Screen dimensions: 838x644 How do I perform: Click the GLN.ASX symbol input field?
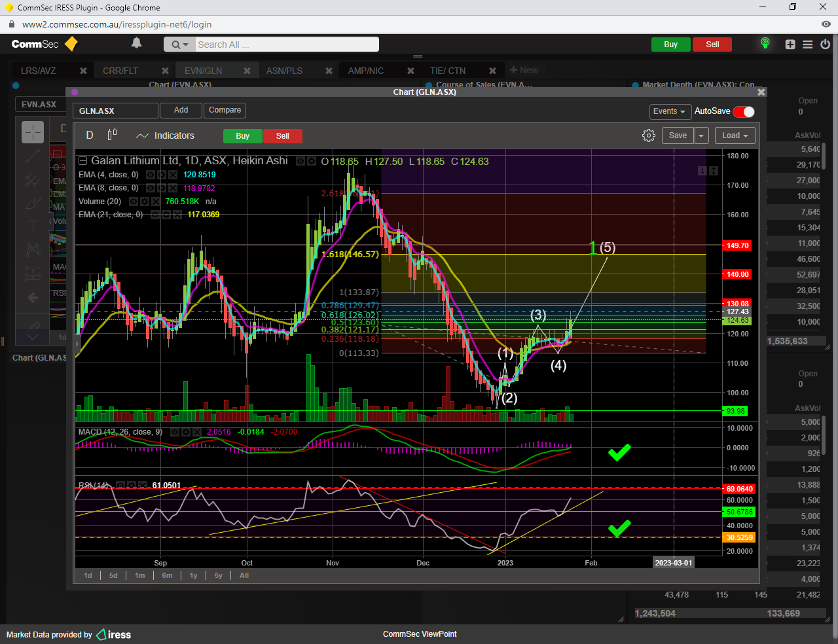[x=115, y=111]
